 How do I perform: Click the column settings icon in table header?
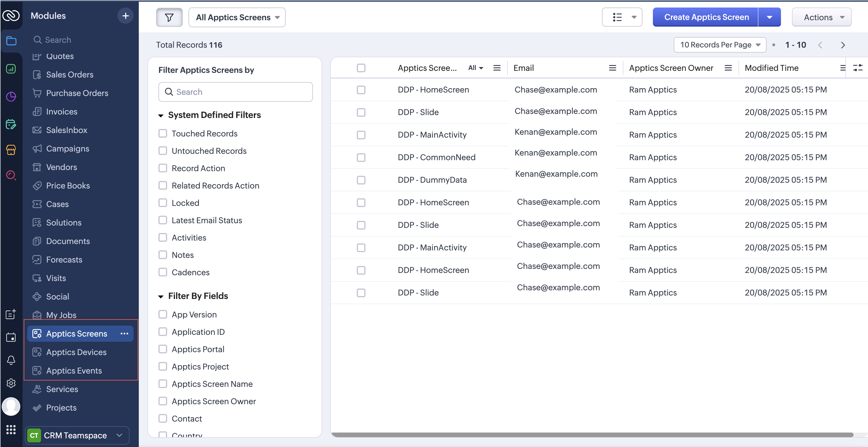click(857, 68)
